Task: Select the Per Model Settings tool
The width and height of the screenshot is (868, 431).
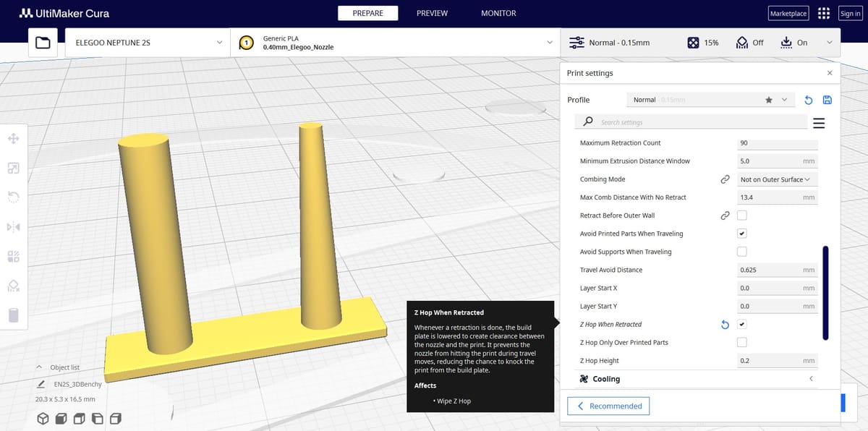Action: pyautogui.click(x=14, y=257)
